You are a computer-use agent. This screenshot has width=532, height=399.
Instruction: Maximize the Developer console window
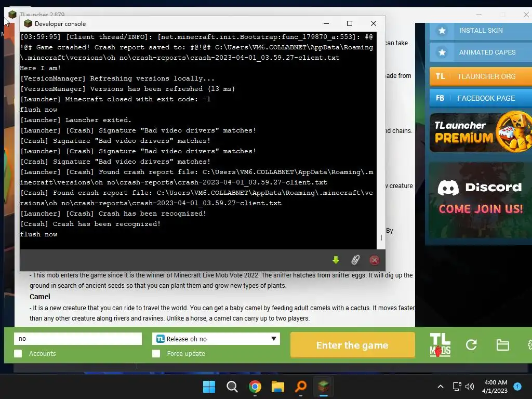point(350,23)
